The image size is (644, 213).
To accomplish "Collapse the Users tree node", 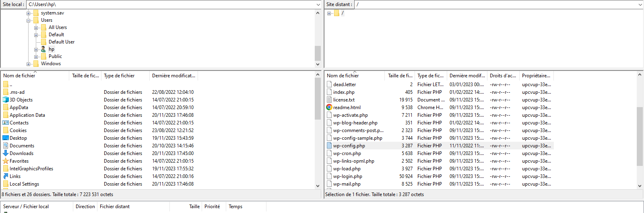I will coord(29,20).
